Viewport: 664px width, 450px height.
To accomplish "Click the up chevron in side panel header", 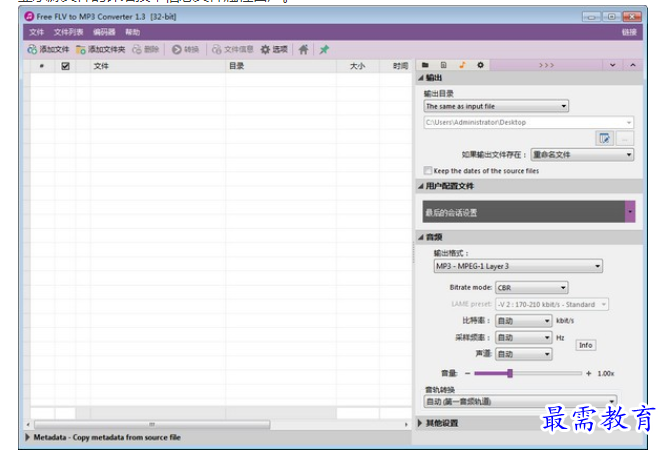I will [x=633, y=65].
